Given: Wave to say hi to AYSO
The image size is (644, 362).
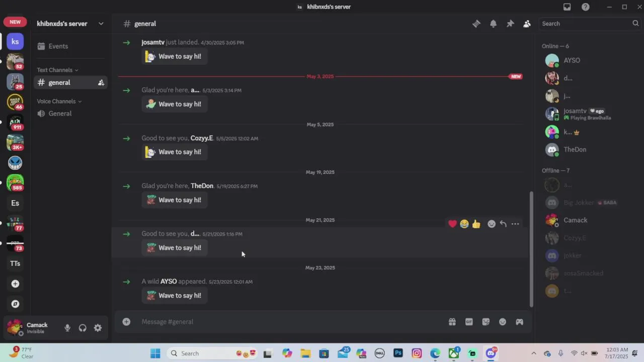Looking at the screenshot, I should coord(175,296).
